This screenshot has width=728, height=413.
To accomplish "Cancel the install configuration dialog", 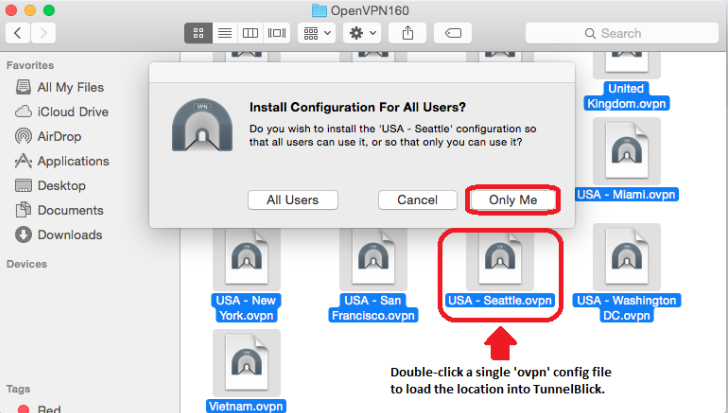I will [417, 200].
